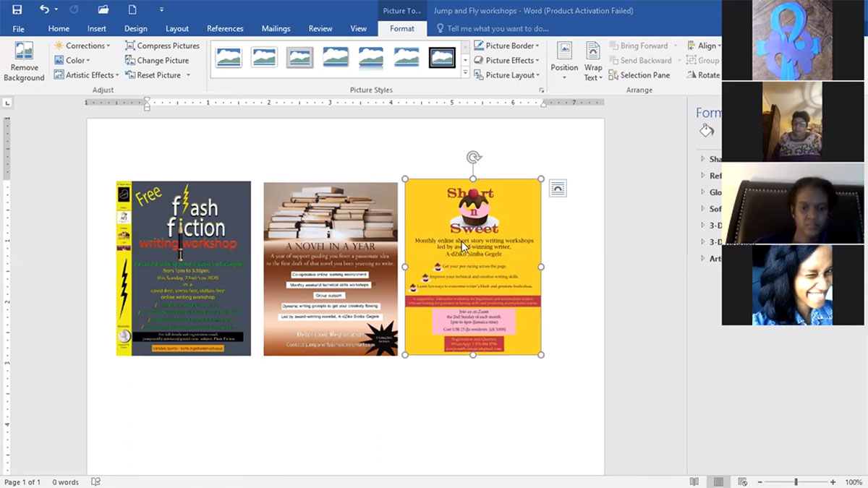Open the Insert ribbon tab

point(97,29)
